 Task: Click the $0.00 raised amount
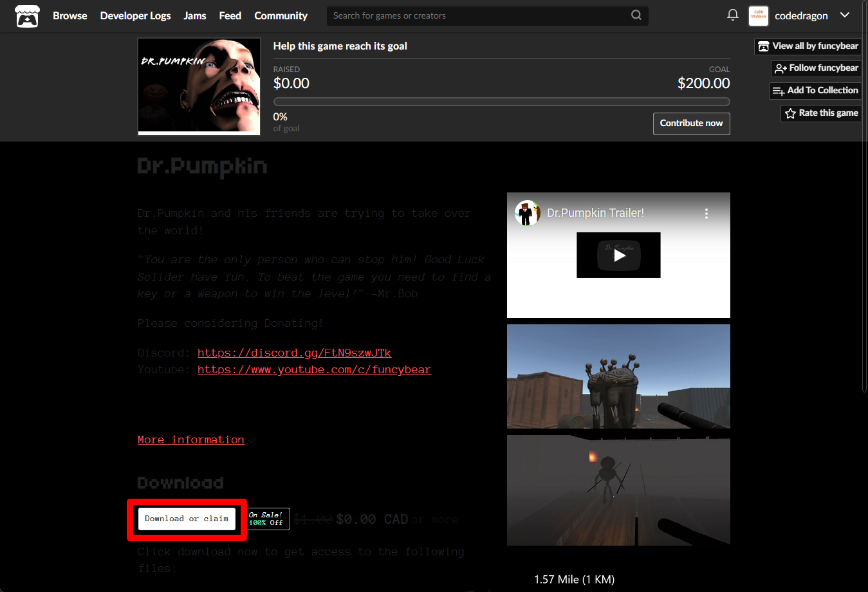[291, 83]
